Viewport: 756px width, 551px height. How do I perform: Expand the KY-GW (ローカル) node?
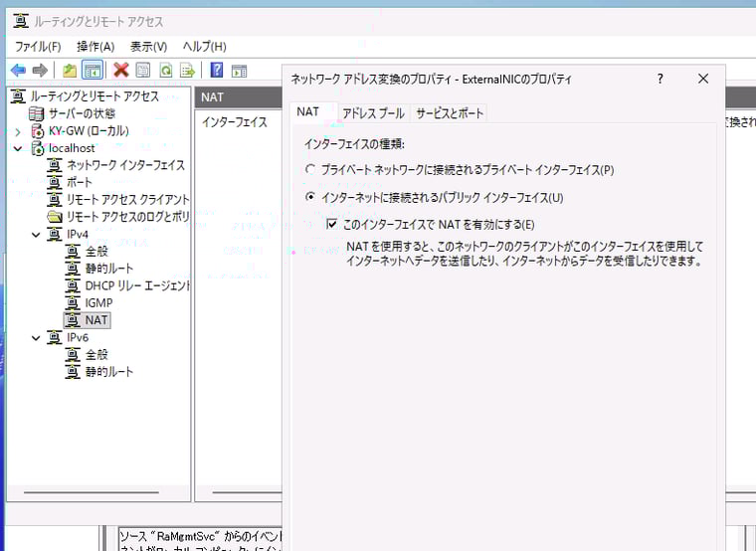[x=18, y=131]
